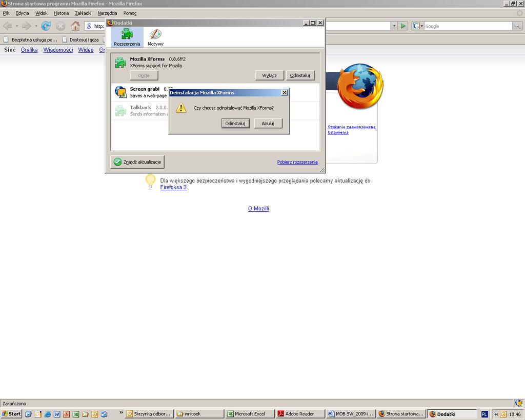Close the Deinstalacja Mozilla XForms dialog
Image resolution: width=525 pixels, height=420 pixels.
click(285, 92)
